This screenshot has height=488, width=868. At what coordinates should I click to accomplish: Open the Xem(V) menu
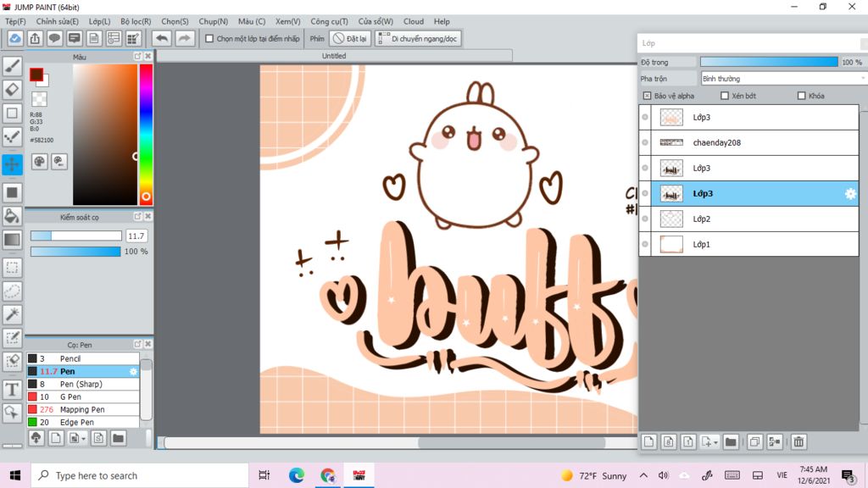[288, 21]
